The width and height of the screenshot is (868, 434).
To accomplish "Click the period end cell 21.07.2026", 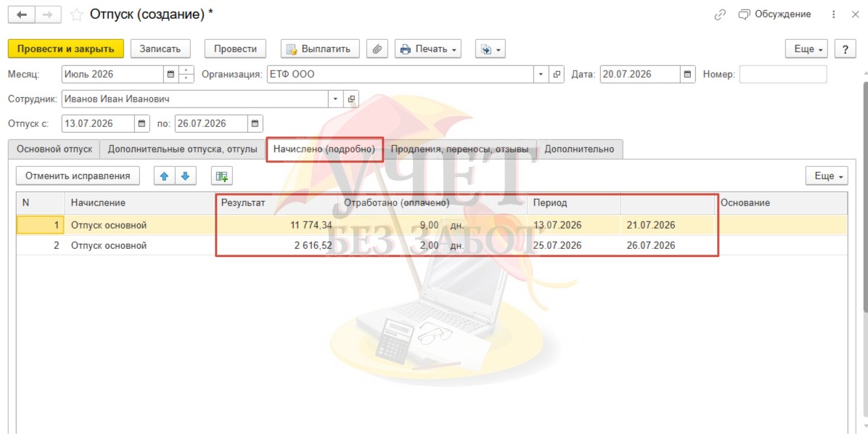I will point(668,225).
